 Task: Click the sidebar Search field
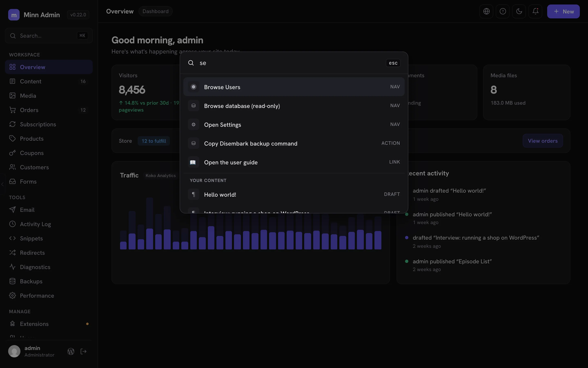click(x=49, y=36)
